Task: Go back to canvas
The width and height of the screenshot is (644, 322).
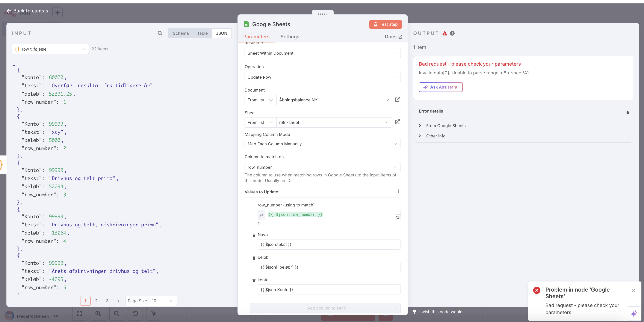Action: (27, 11)
